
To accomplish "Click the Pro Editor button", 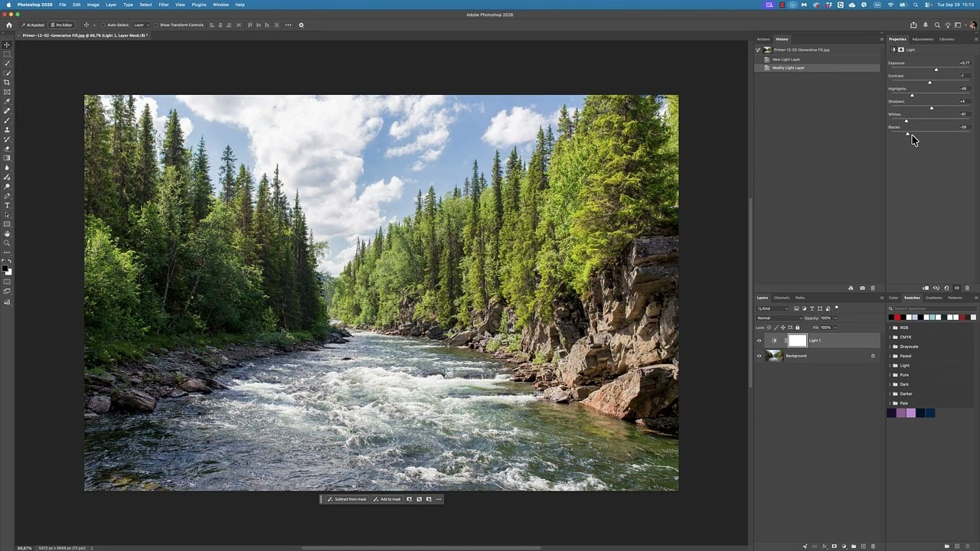I will click(61, 25).
